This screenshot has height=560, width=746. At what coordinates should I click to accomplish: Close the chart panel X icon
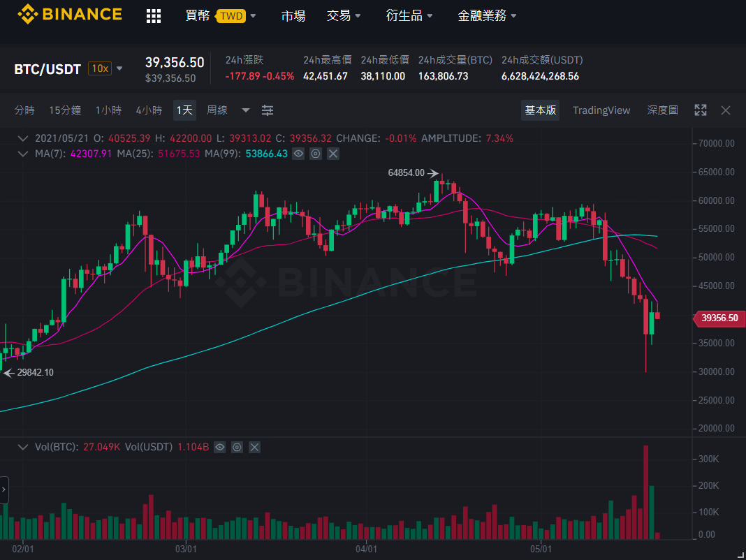(x=726, y=110)
